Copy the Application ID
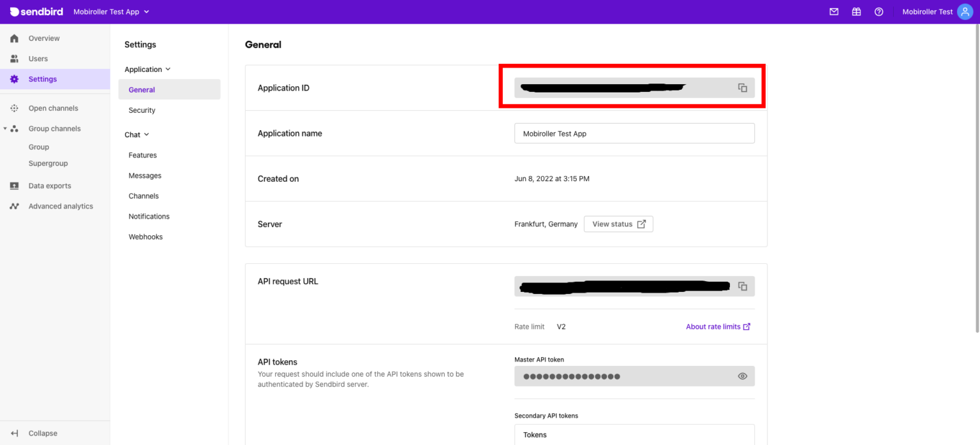The height and width of the screenshot is (445, 980). 743,88
